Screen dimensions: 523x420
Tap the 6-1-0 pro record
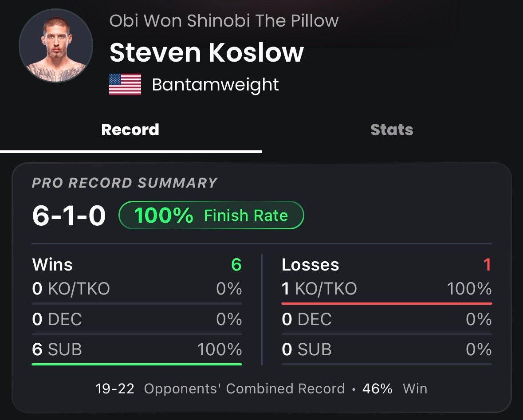[69, 216]
